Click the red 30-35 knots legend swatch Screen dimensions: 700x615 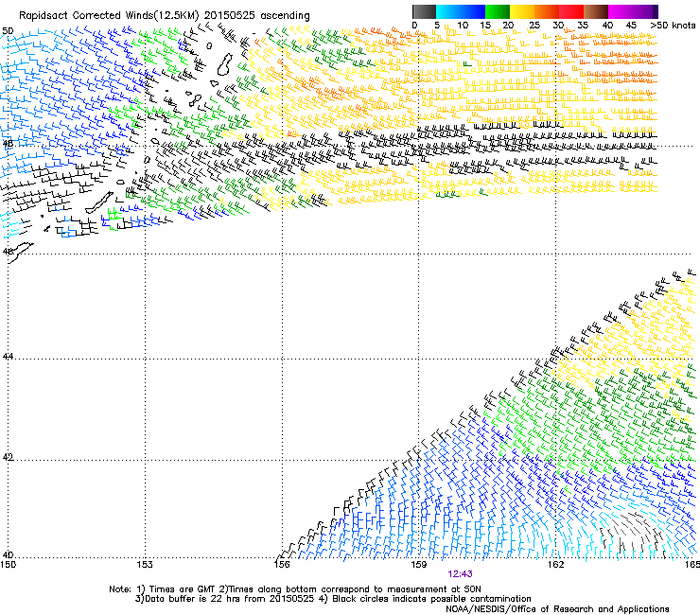coord(571,11)
